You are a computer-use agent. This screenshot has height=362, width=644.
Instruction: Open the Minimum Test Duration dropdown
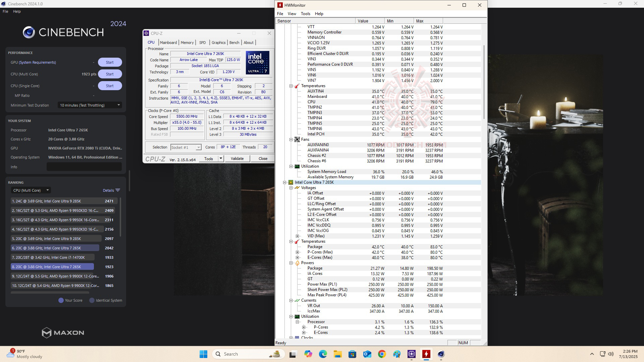pyautogui.click(x=90, y=105)
